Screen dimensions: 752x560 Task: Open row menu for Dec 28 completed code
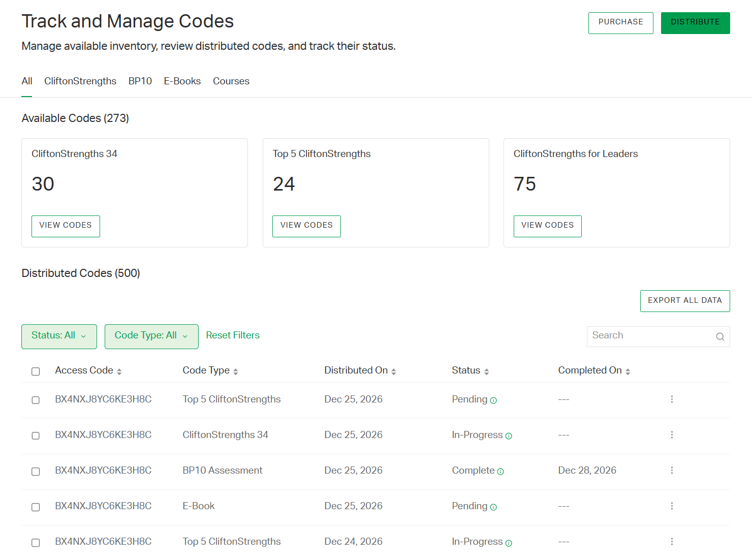click(672, 471)
